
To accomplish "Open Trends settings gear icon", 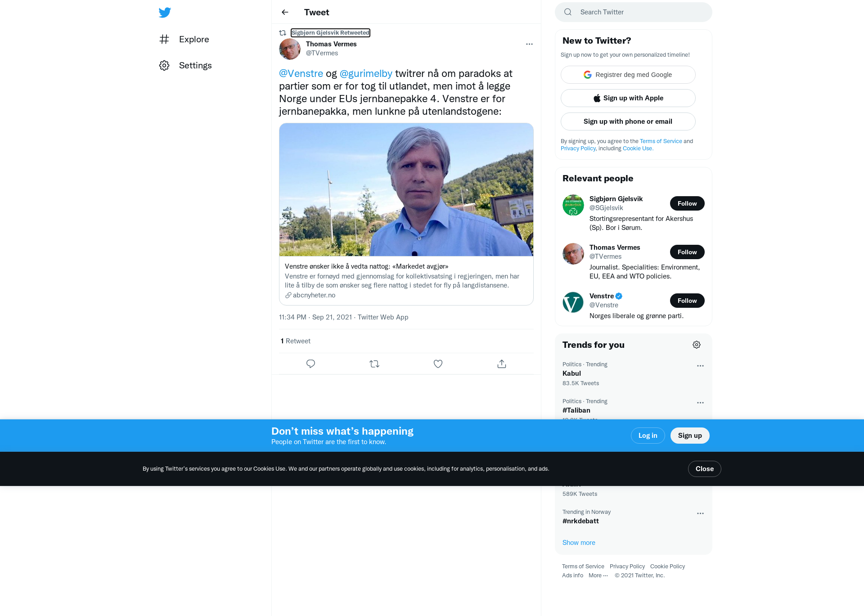I will click(x=697, y=345).
